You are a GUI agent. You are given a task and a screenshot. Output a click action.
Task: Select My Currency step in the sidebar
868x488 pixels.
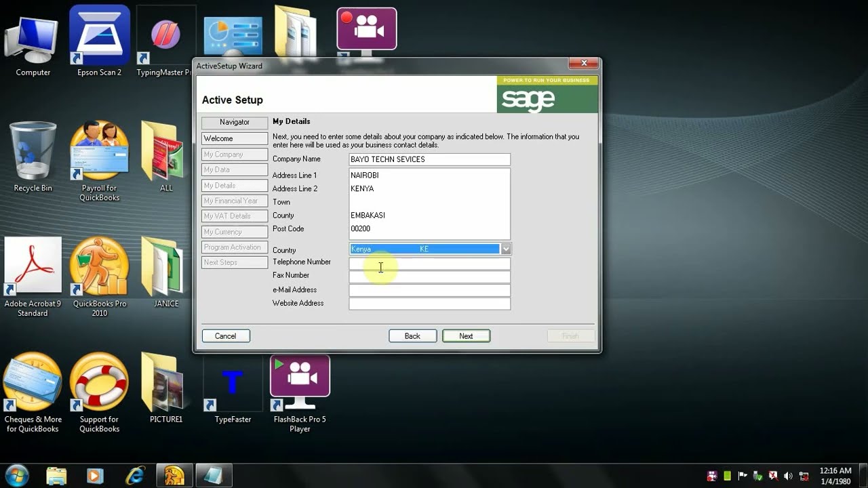235,232
